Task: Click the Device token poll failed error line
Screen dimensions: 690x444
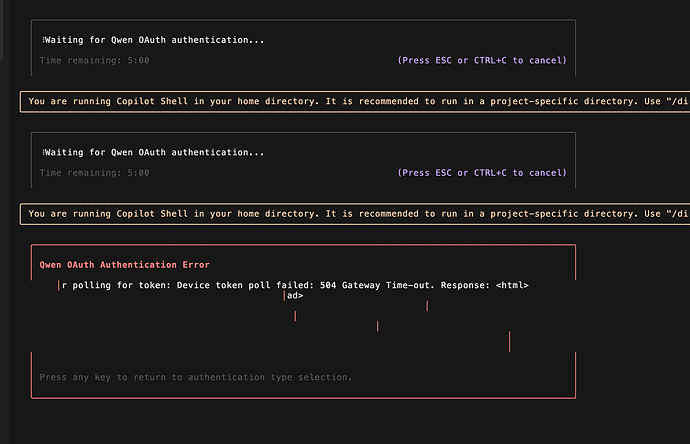Action: tap(295, 285)
